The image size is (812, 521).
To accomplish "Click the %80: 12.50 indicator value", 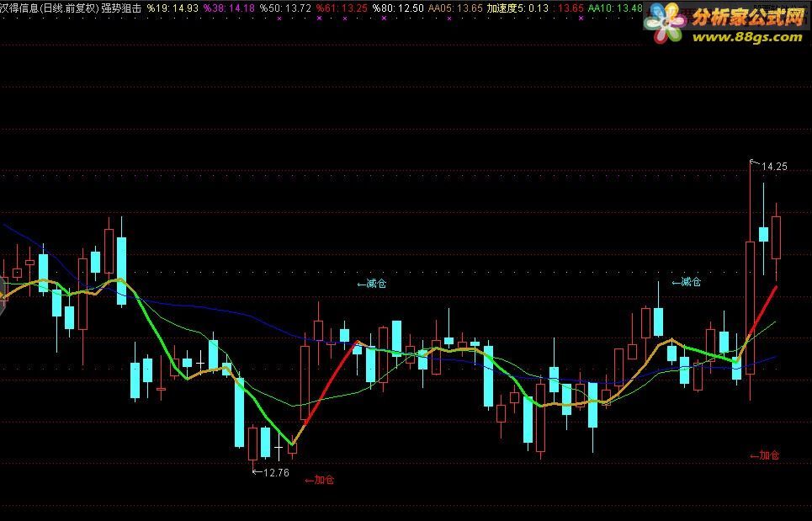I will [x=398, y=8].
